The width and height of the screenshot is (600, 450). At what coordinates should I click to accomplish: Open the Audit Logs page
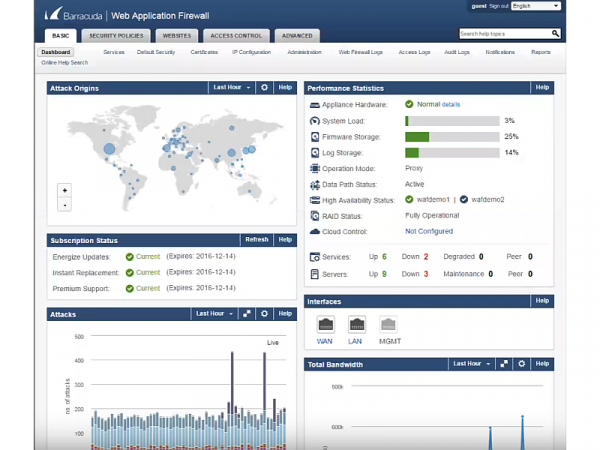pyautogui.click(x=457, y=52)
